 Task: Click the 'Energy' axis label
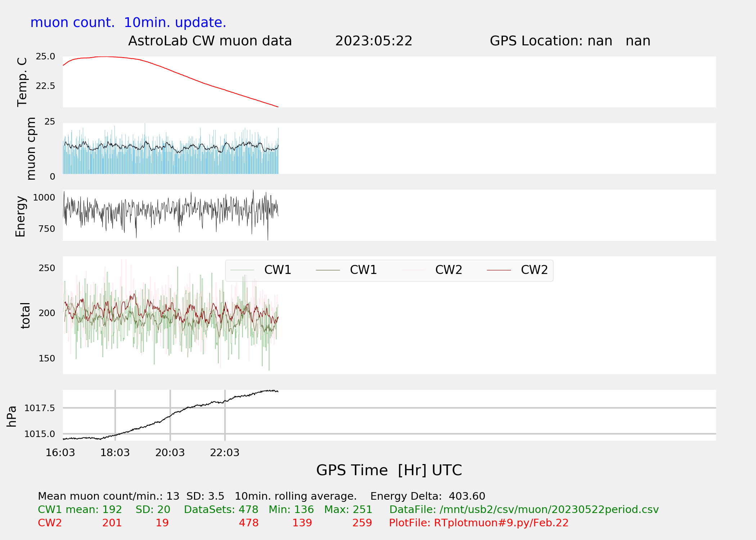point(21,216)
